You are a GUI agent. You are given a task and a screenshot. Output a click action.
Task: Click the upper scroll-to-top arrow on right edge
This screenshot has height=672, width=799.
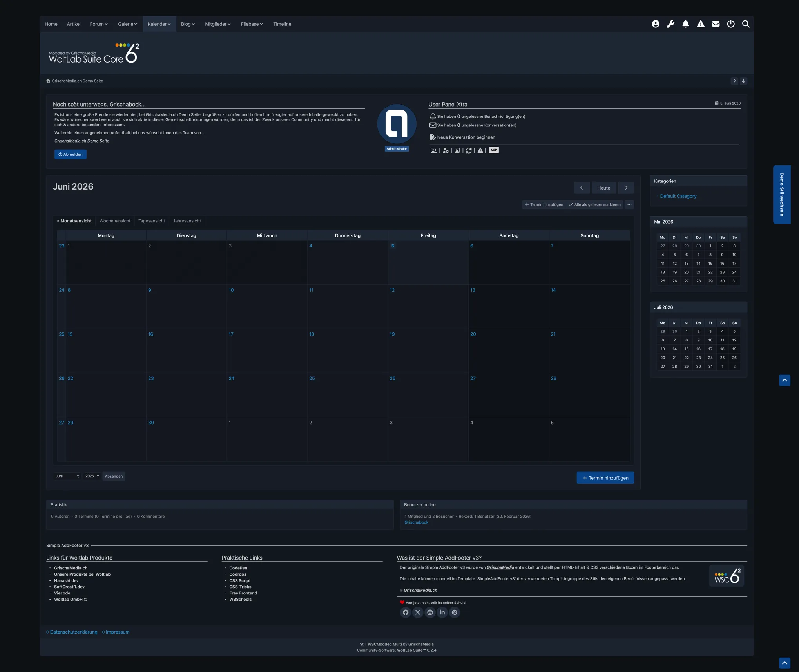[785, 380]
